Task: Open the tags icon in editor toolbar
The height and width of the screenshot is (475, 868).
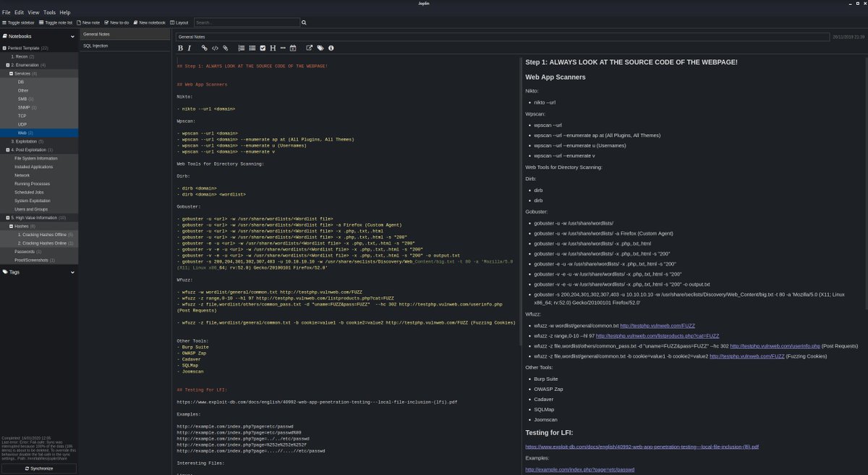Action: tap(320, 48)
